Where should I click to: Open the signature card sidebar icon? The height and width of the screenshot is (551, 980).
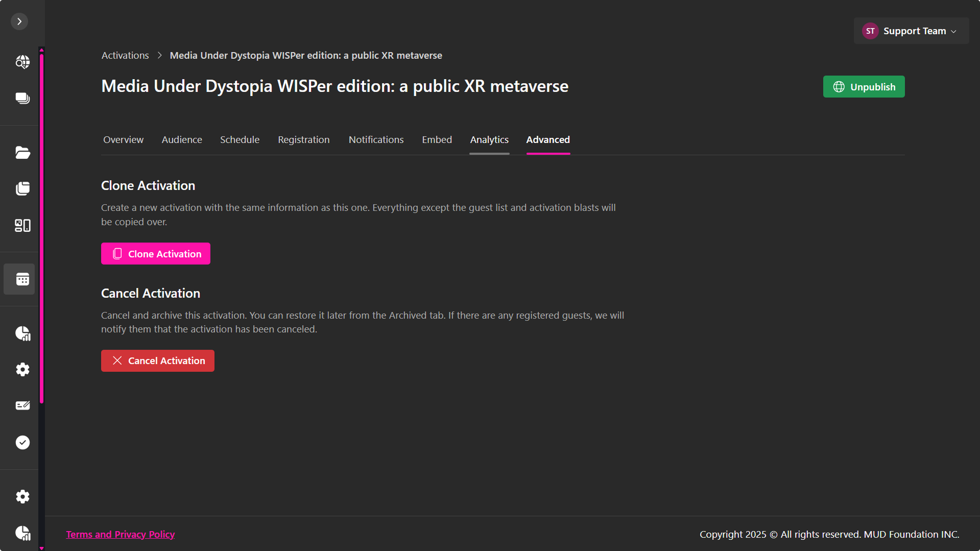click(22, 405)
